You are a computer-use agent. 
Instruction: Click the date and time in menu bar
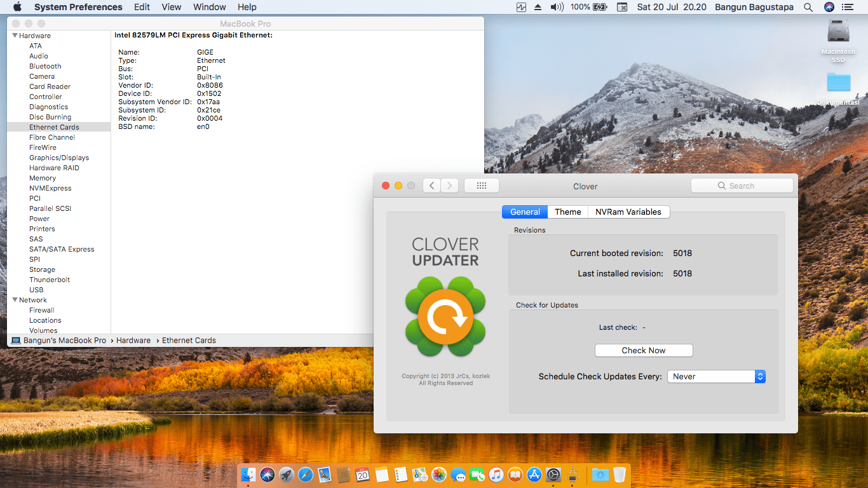coord(673,7)
